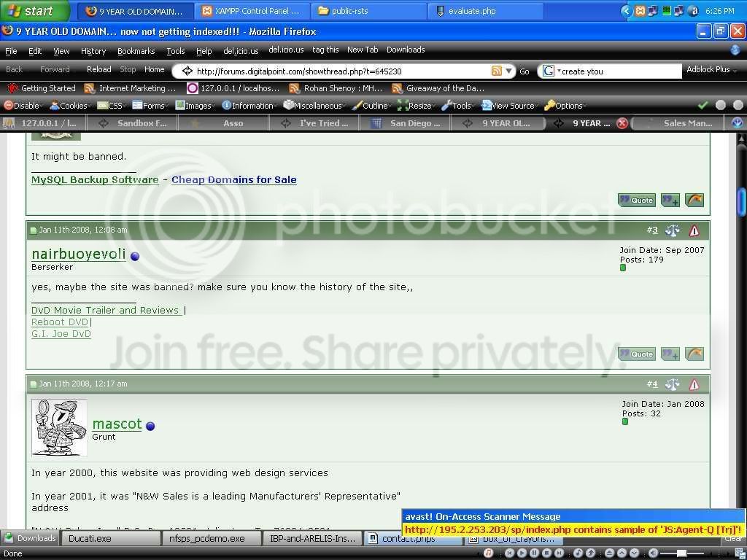Click the View Source toolbar icon
747x560 pixels.
click(x=486, y=106)
